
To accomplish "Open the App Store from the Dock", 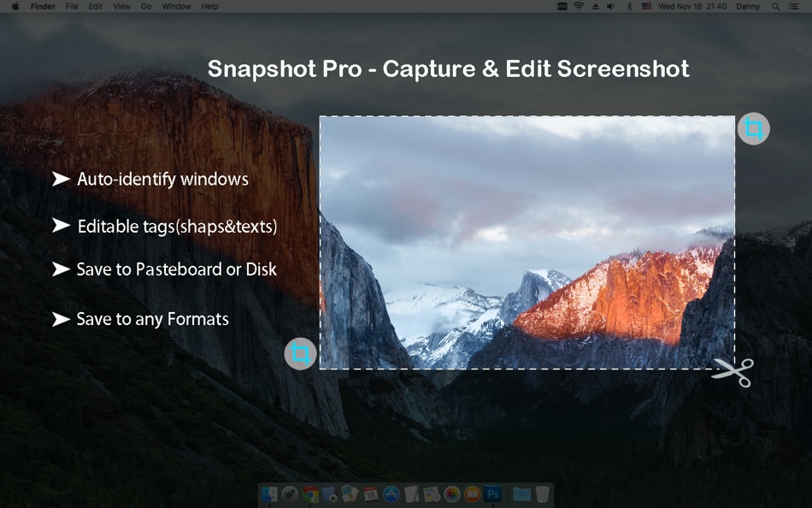I will click(x=391, y=494).
